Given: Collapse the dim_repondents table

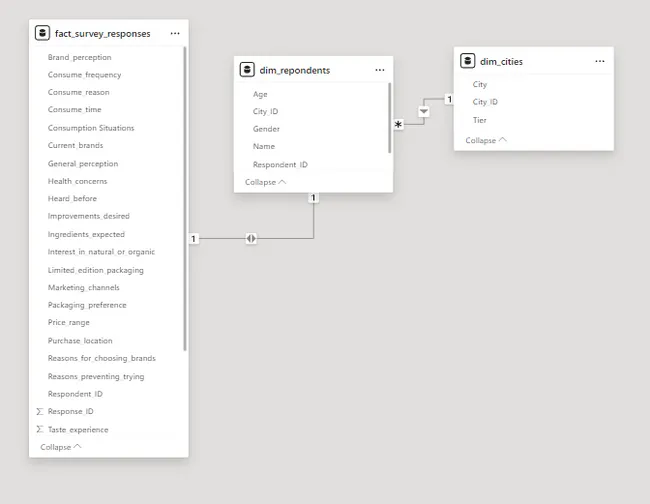Looking at the screenshot, I should [265, 182].
